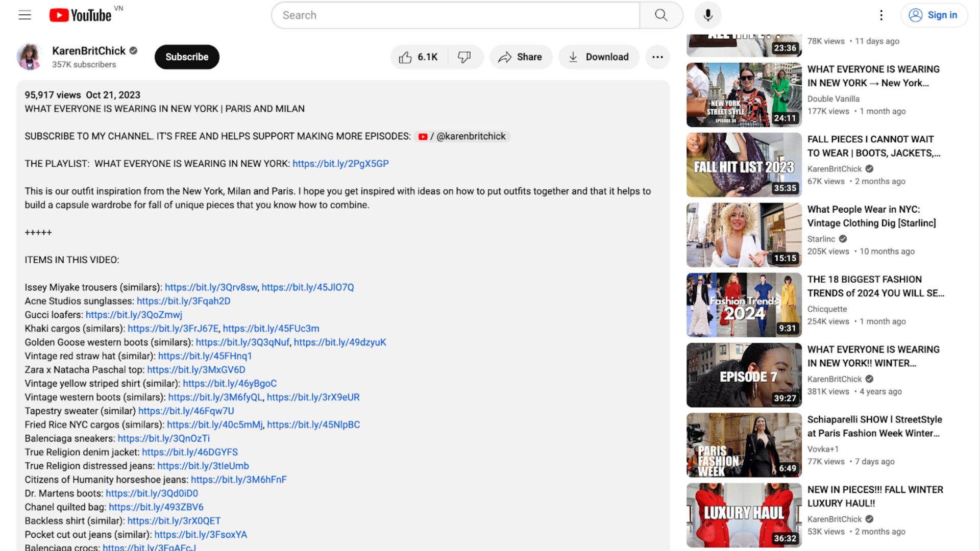Viewport: 980px width, 551px height.
Task: Open Starlinc channel name
Action: pyautogui.click(x=821, y=239)
